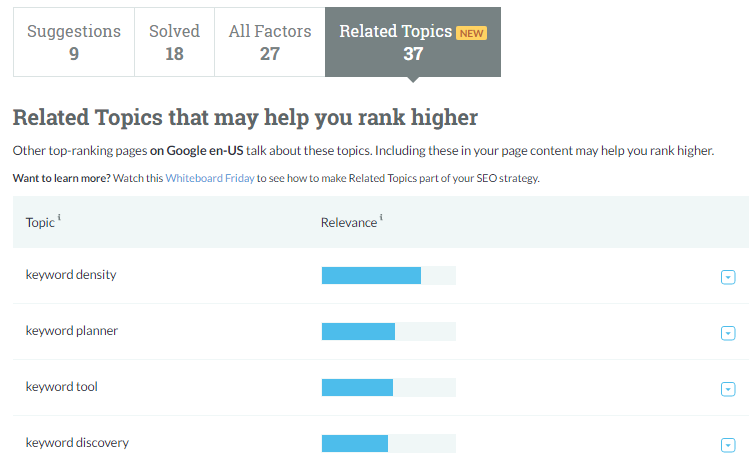Open the All Factors tab
Image resolution: width=751 pixels, height=456 pixels.
tap(269, 42)
